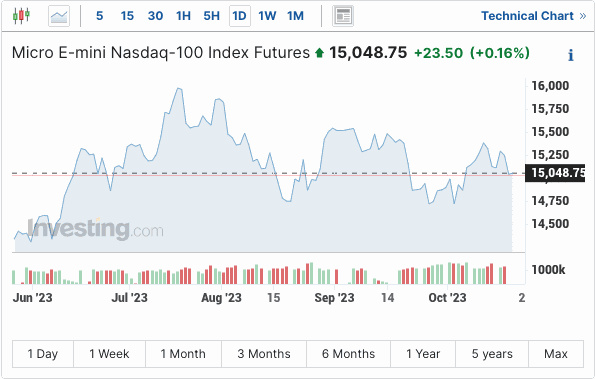Show the 1 Year range

[x=423, y=354]
